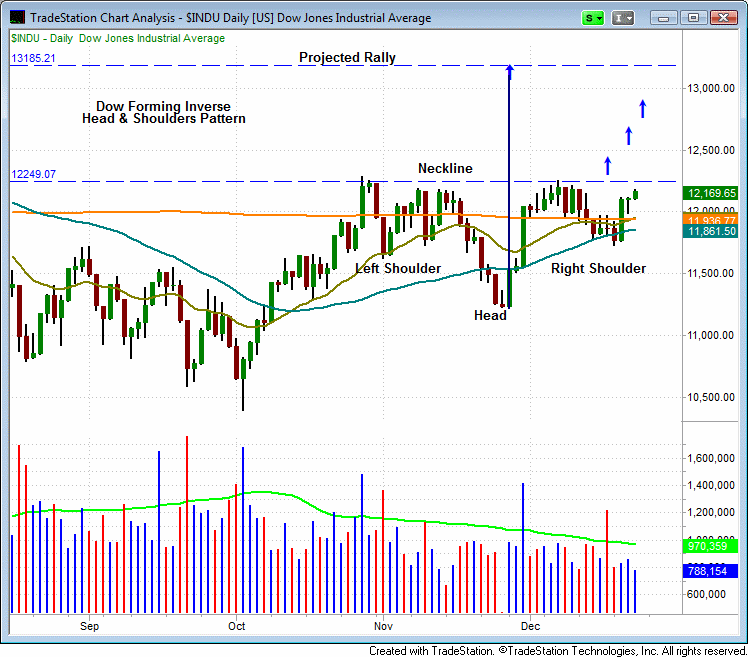Click the 600,000 volume axis label
748x657 pixels.
point(706,594)
